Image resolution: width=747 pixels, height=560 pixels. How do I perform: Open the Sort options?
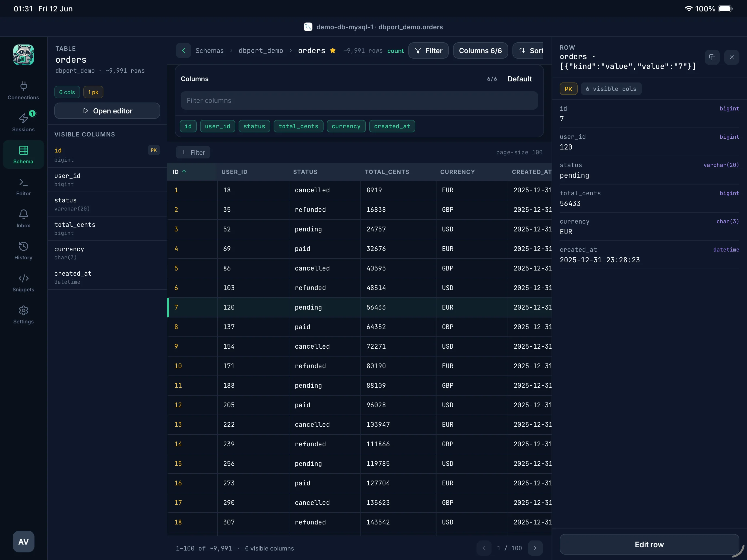click(x=528, y=50)
